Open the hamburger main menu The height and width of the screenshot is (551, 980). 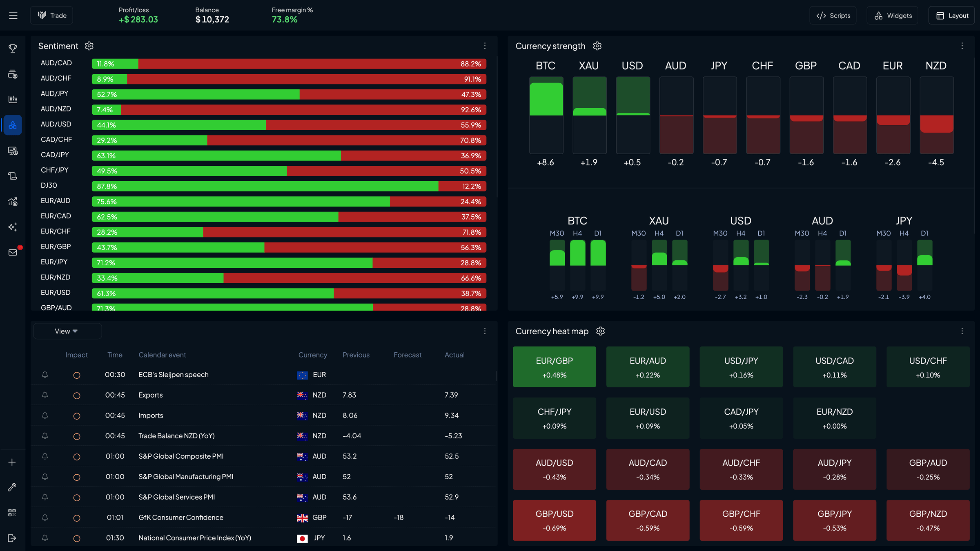click(13, 16)
